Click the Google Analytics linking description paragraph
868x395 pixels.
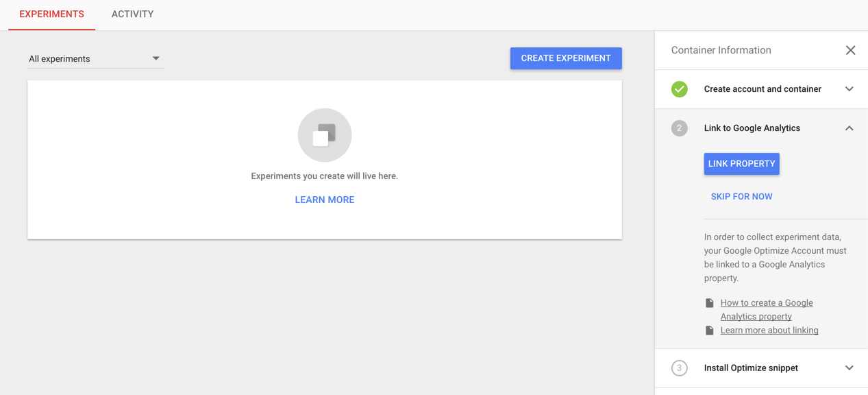[x=776, y=258]
